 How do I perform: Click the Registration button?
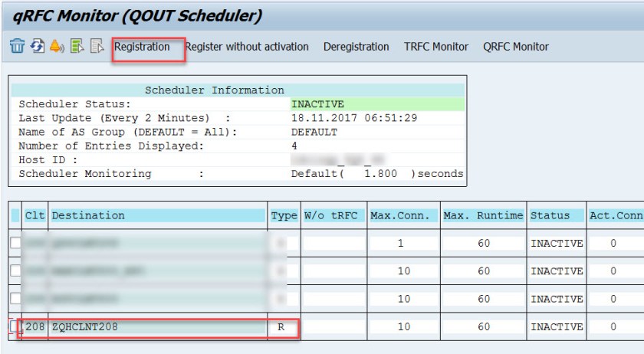pyautogui.click(x=142, y=47)
